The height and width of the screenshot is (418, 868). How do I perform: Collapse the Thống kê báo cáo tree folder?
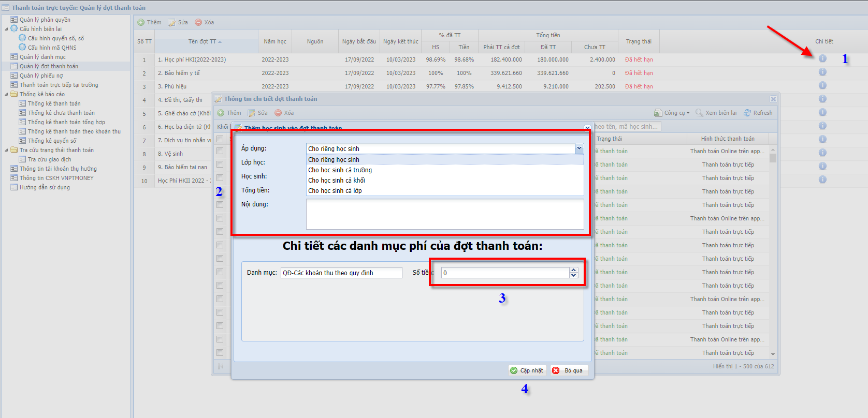click(x=6, y=94)
